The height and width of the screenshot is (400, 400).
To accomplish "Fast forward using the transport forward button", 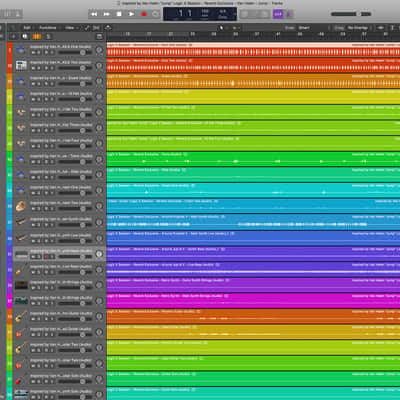I will (107, 14).
